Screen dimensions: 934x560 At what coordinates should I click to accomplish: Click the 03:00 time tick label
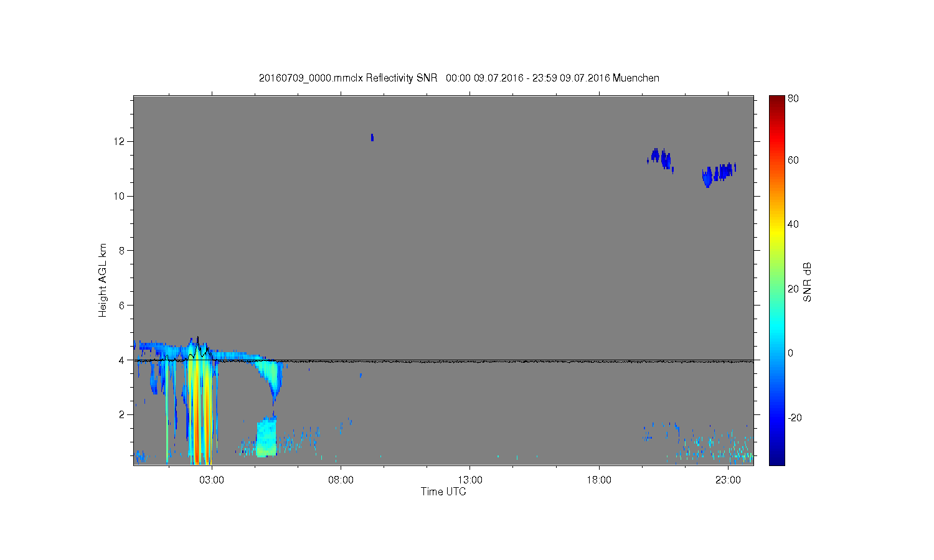(x=212, y=480)
